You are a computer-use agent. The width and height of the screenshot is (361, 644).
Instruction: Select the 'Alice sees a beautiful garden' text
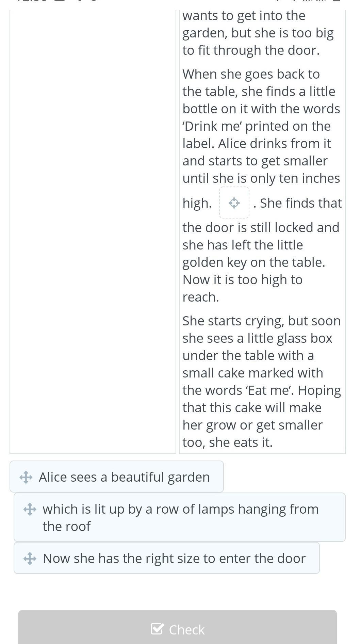(124, 477)
